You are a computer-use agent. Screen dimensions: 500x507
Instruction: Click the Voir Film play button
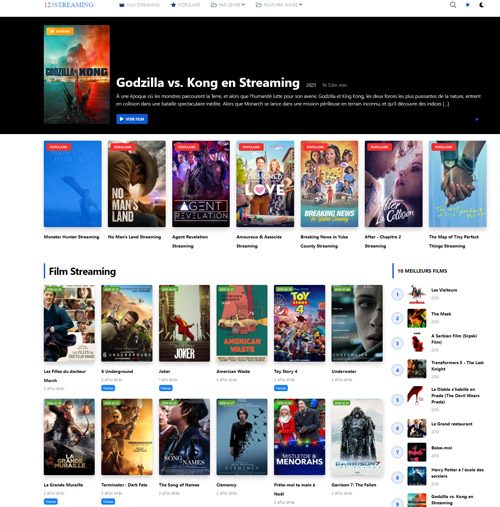[x=132, y=119]
